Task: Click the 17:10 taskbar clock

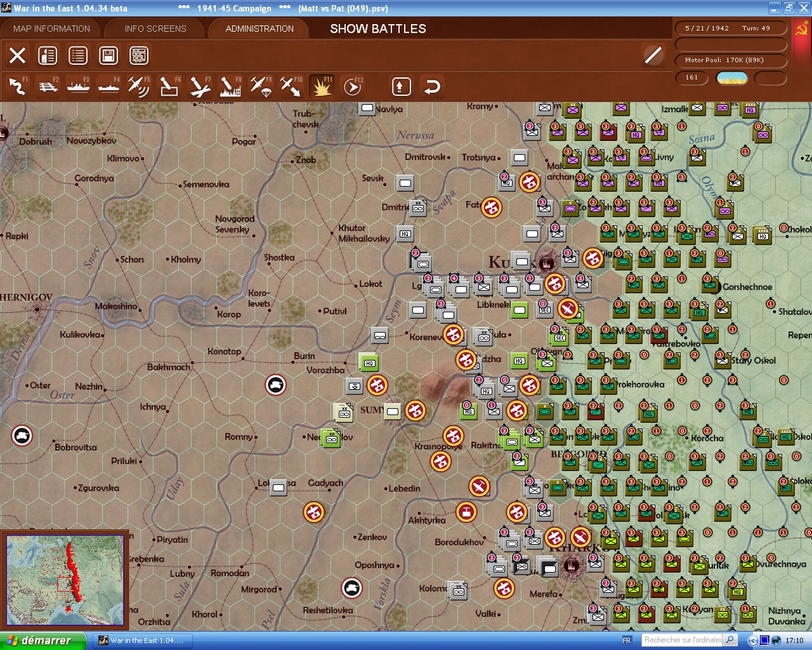Action: (x=794, y=640)
